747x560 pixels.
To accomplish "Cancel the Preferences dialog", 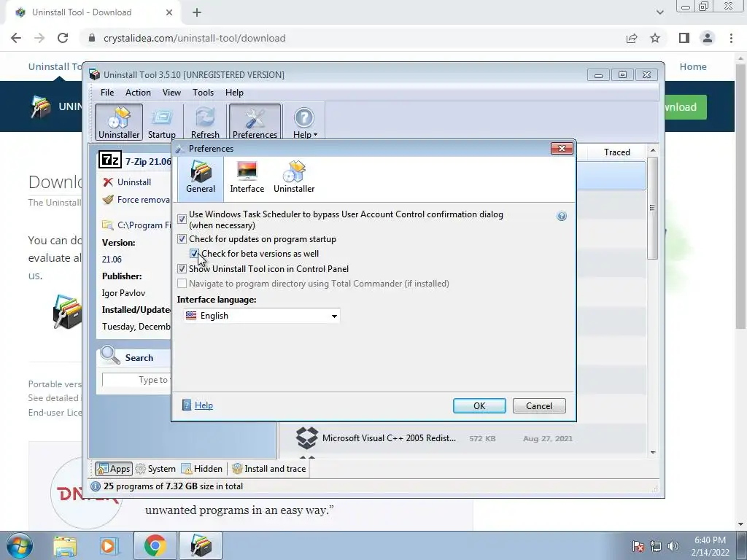I will 539,405.
